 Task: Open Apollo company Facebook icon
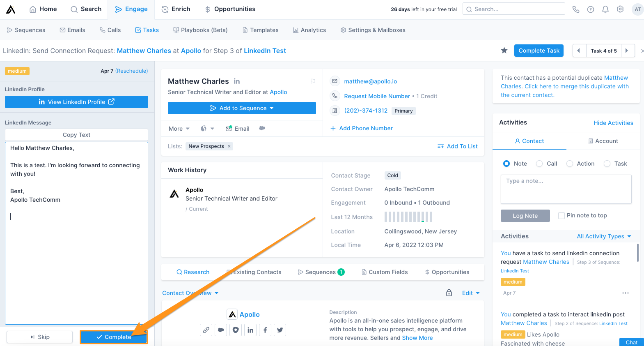pos(265,330)
